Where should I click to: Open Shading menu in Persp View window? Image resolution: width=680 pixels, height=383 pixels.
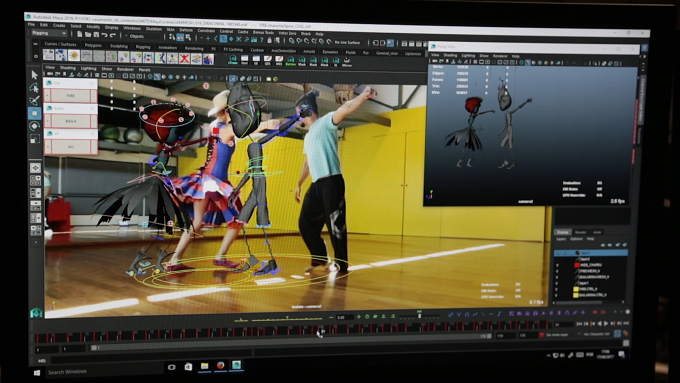point(450,56)
